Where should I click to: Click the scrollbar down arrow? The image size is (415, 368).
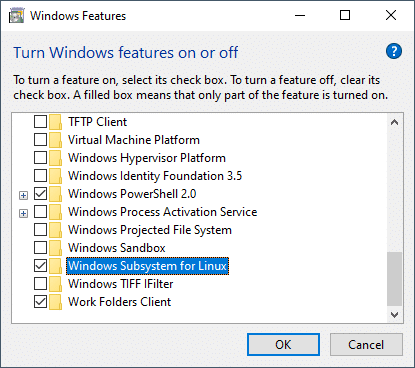click(x=394, y=315)
